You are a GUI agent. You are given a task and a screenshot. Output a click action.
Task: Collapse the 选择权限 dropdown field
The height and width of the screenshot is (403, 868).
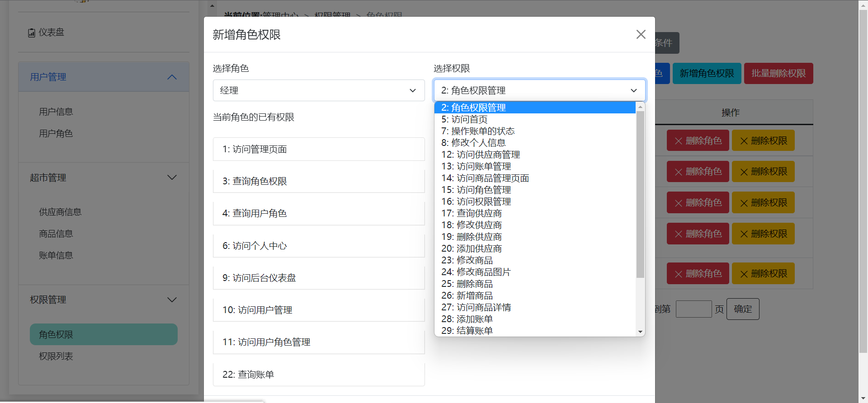pyautogui.click(x=540, y=90)
